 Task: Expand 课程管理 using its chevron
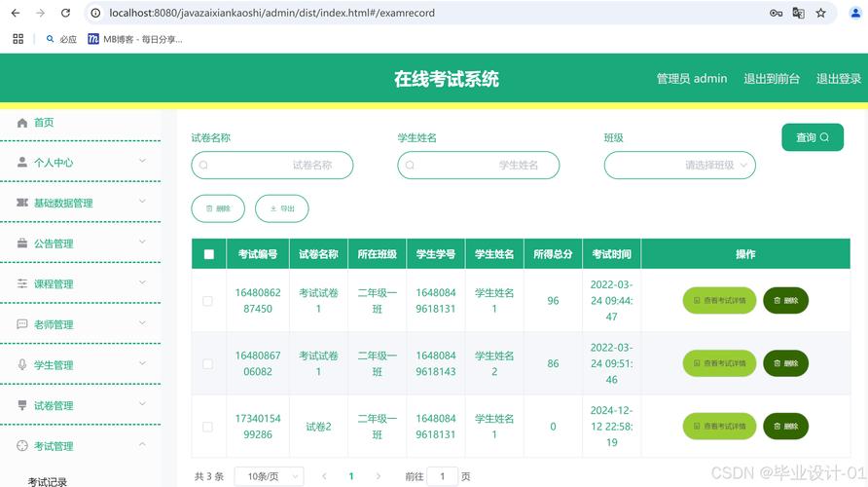pyautogui.click(x=142, y=282)
